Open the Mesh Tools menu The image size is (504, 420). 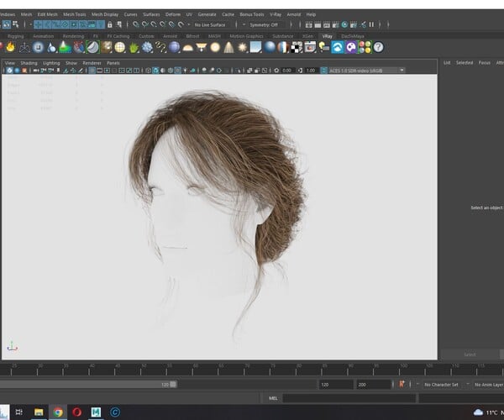click(74, 14)
